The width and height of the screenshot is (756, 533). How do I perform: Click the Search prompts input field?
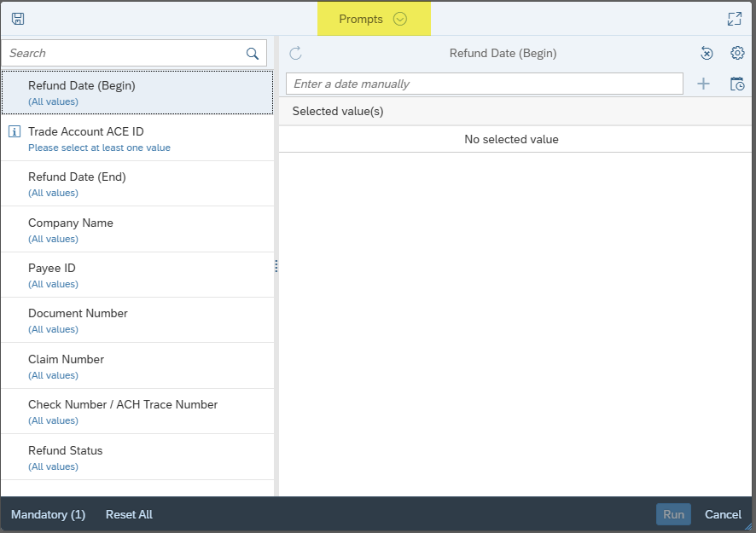[124, 53]
